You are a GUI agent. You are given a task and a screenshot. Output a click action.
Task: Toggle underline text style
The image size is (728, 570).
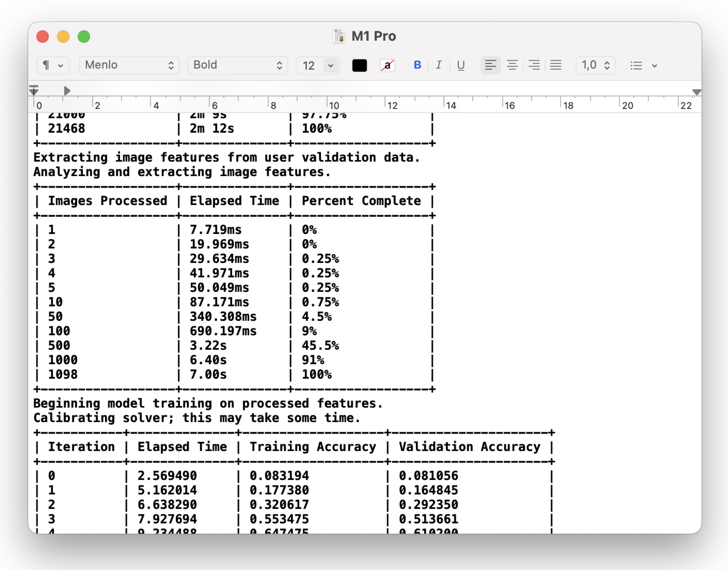coord(461,65)
